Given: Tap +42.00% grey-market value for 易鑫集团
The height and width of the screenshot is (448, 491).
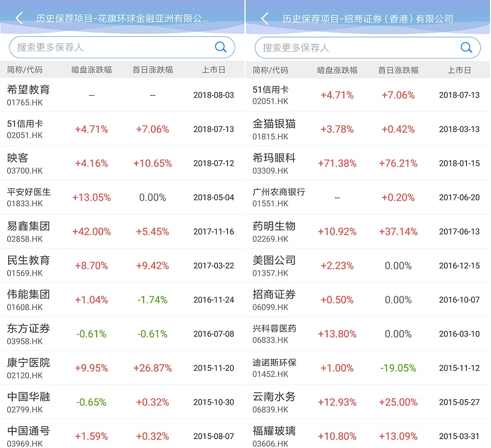Looking at the screenshot, I should [x=92, y=232].
